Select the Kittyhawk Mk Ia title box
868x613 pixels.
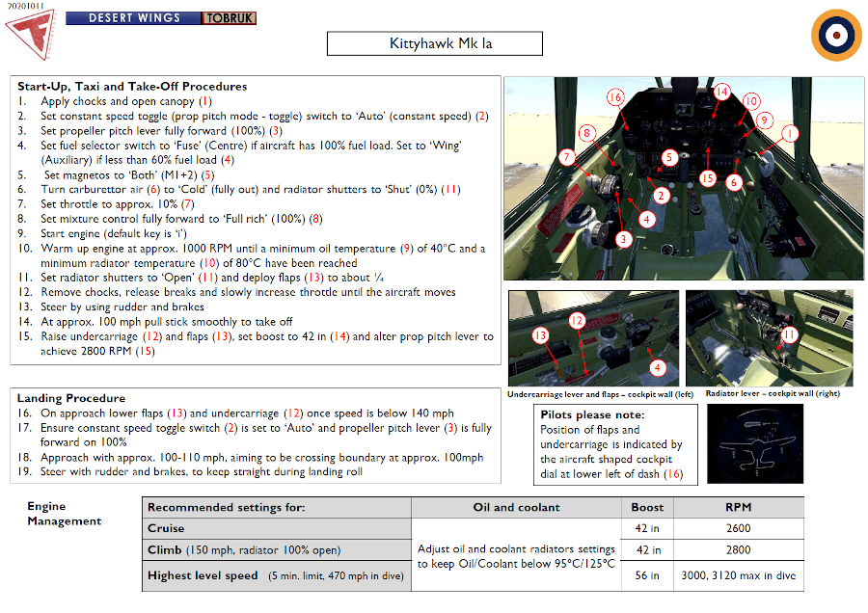(434, 42)
